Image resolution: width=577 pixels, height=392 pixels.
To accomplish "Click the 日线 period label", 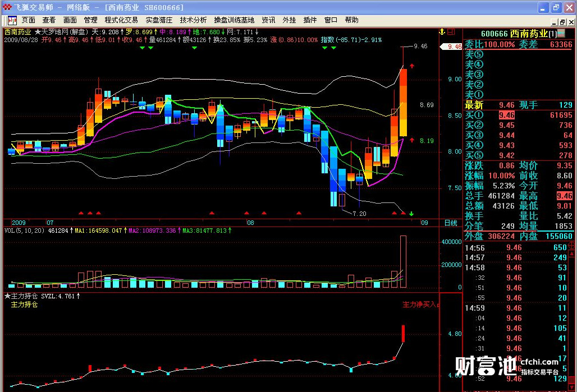I will click(451, 223).
